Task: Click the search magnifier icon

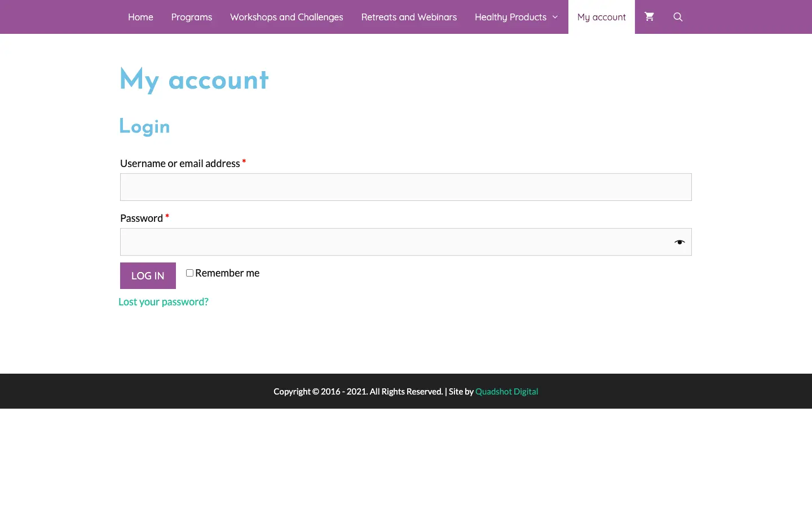Action: [x=678, y=17]
